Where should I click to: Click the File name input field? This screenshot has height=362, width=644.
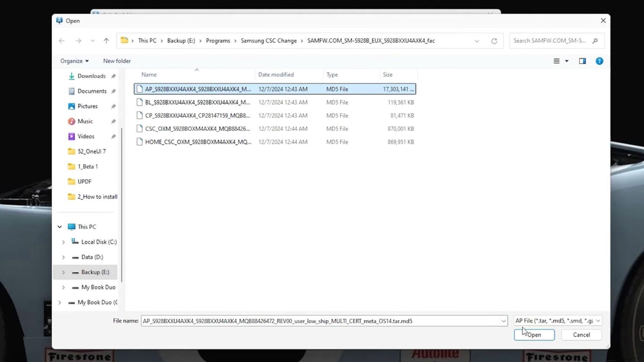[x=321, y=321]
